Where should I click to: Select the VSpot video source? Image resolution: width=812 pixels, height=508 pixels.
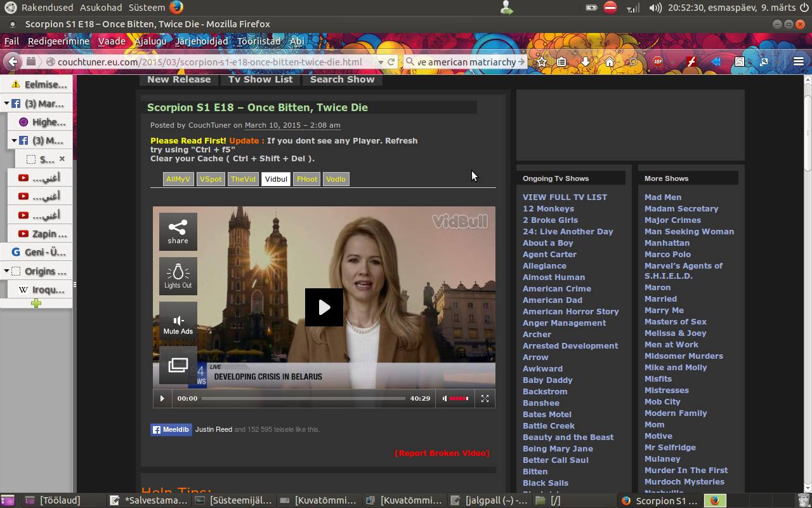(x=211, y=179)
